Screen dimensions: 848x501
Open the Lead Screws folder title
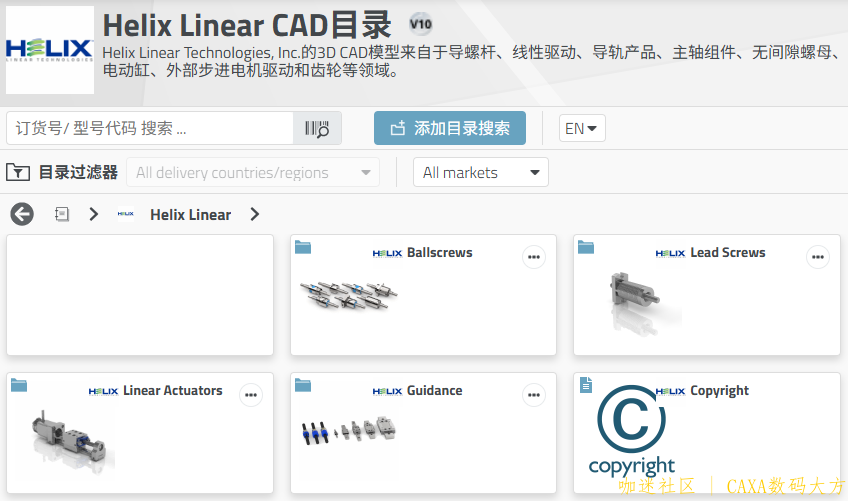727,253
